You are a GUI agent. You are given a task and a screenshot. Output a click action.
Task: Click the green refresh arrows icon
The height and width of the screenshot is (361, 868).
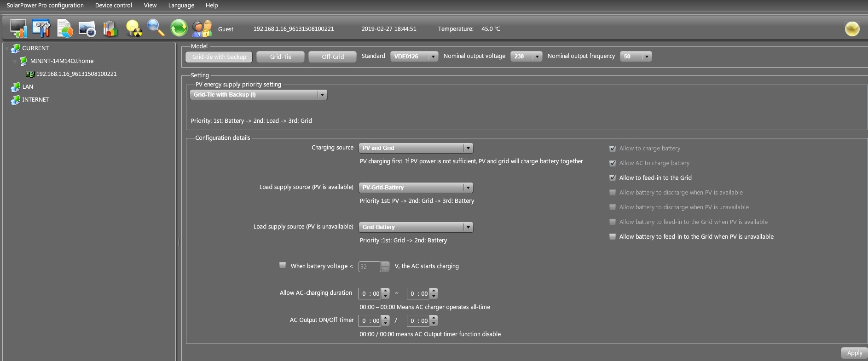pyautogui.click(x=179, y=28)
